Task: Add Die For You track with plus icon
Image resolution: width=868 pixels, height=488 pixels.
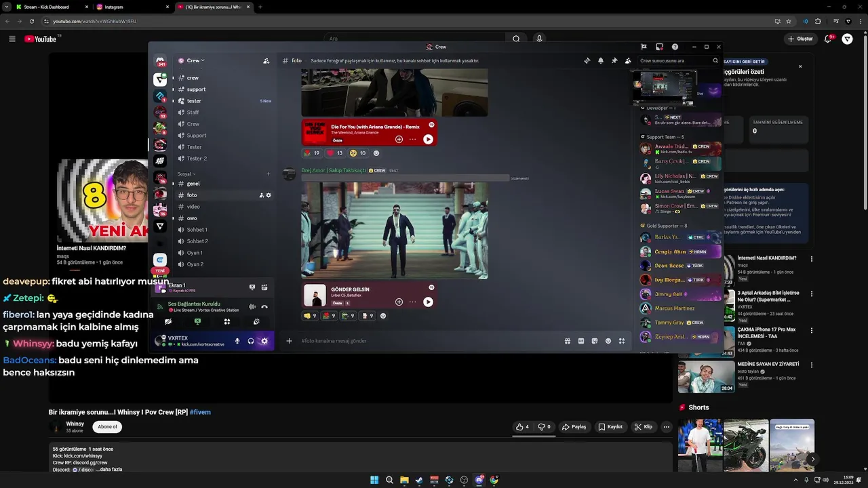Action: (399, 139)
